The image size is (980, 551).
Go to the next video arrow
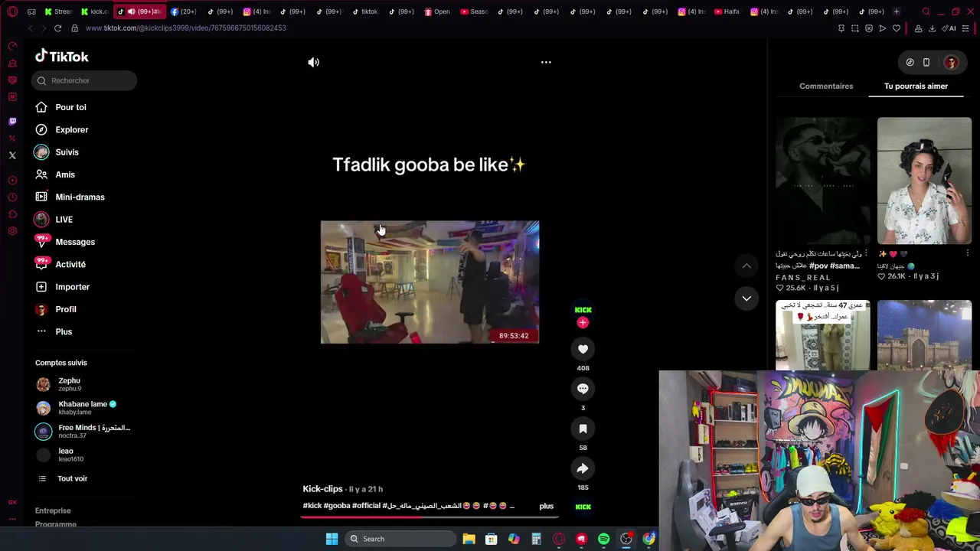pyautogui.click(x=746, y=298)
